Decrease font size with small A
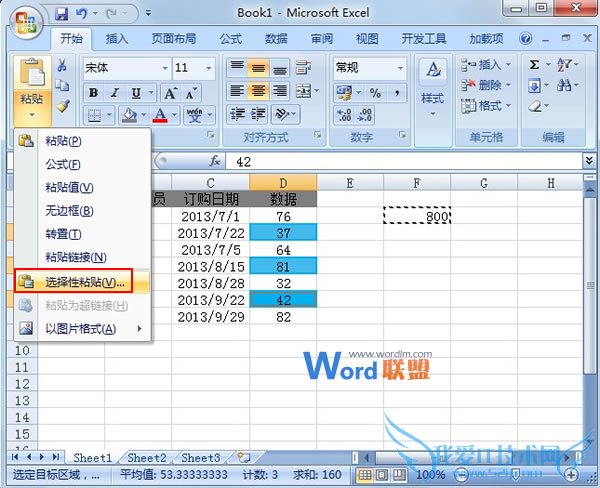 tap(191, 93)
